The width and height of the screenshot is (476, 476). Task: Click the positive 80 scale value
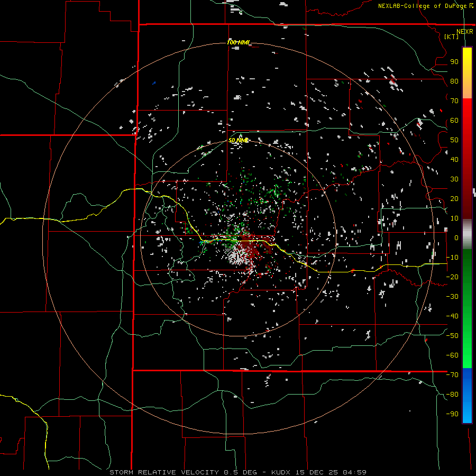[x=454, y=81]
